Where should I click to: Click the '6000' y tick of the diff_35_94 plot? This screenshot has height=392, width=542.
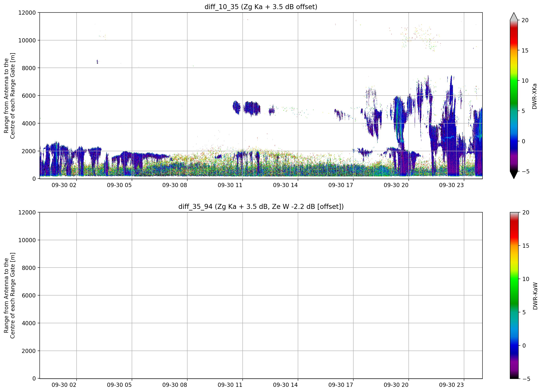29,295
